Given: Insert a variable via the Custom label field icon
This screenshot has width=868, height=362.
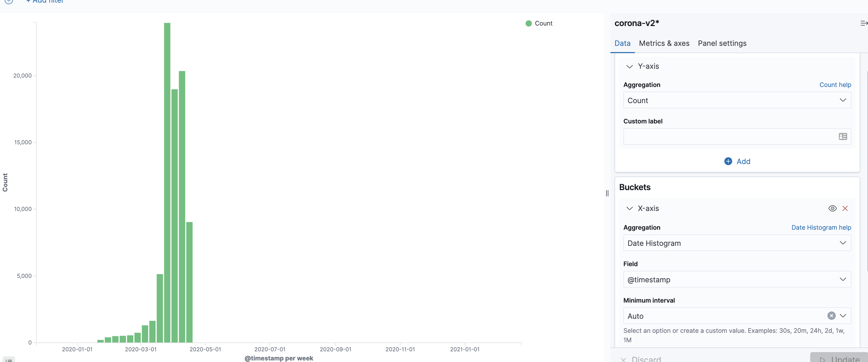Looking at the screenshot, I should [843, 136].
